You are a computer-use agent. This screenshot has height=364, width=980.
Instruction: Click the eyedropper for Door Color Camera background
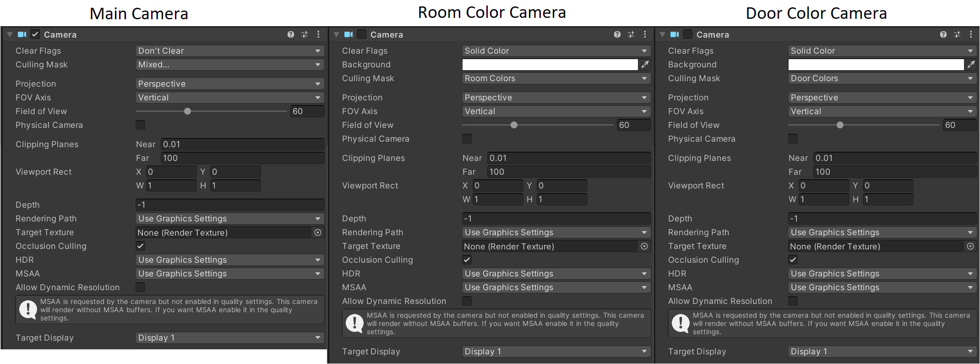pos(971,65)
